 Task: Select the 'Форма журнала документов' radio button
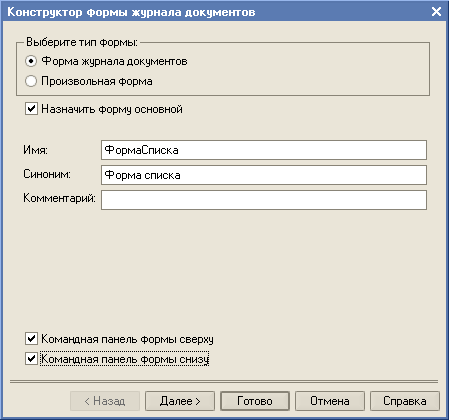tap(31, 61)
